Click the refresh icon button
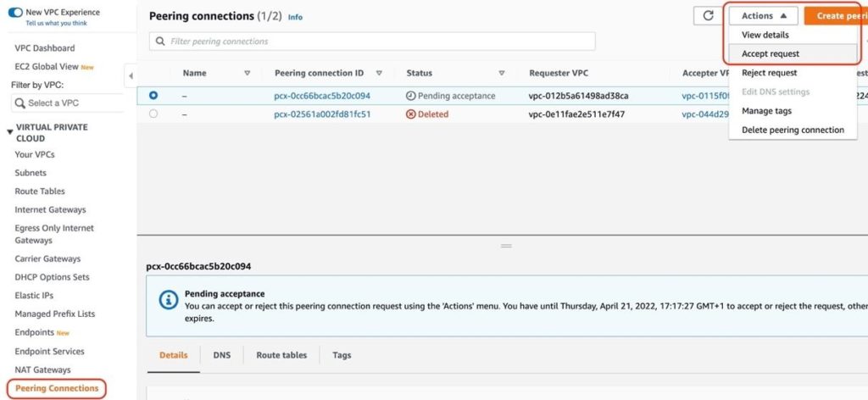Viewport: 868px width, 400px height. click(708, 16)
